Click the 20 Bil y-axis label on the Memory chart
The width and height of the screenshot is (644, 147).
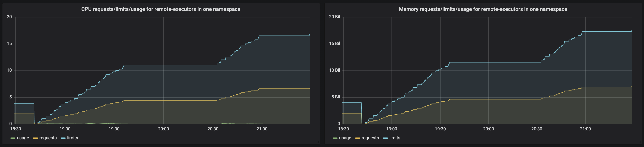tap(335, 17)
